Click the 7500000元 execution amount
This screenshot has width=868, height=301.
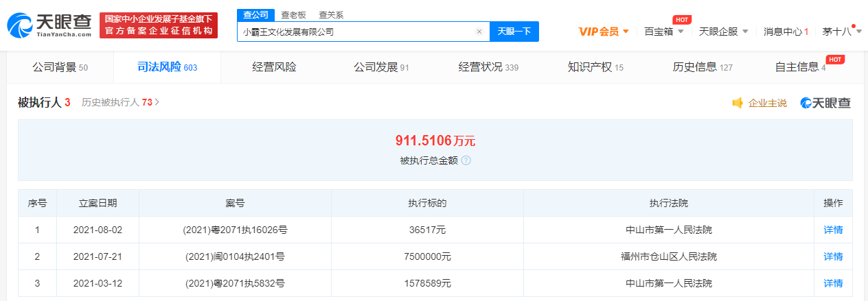(427, 256)
